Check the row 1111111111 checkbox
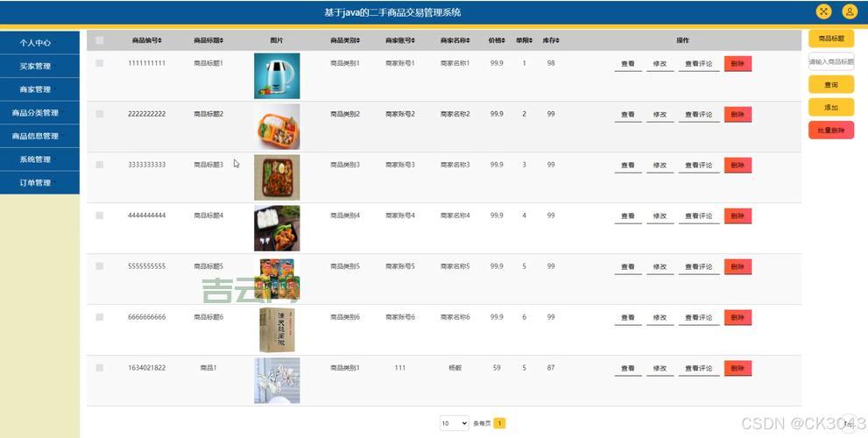 [x=100, y=63]
